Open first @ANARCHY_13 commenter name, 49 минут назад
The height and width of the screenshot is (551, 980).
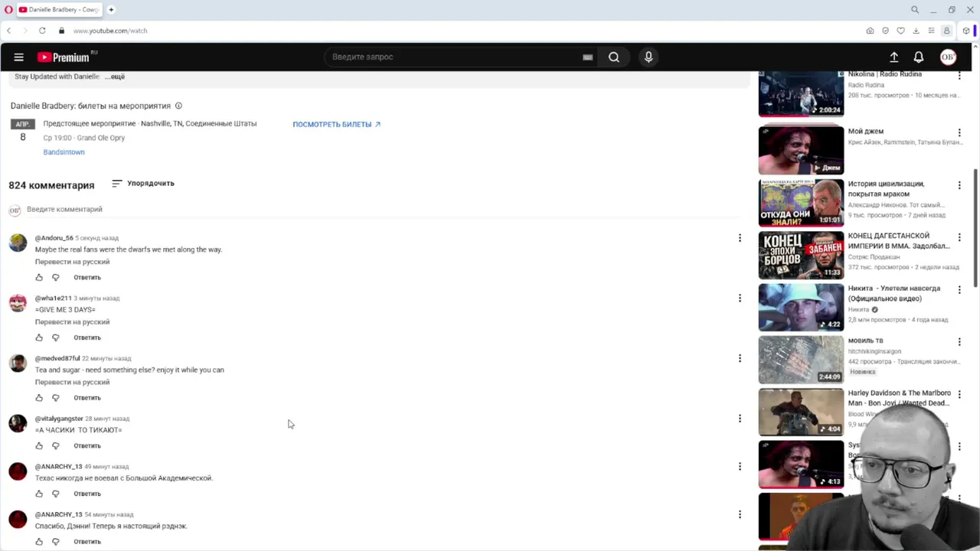pos(58,467)
